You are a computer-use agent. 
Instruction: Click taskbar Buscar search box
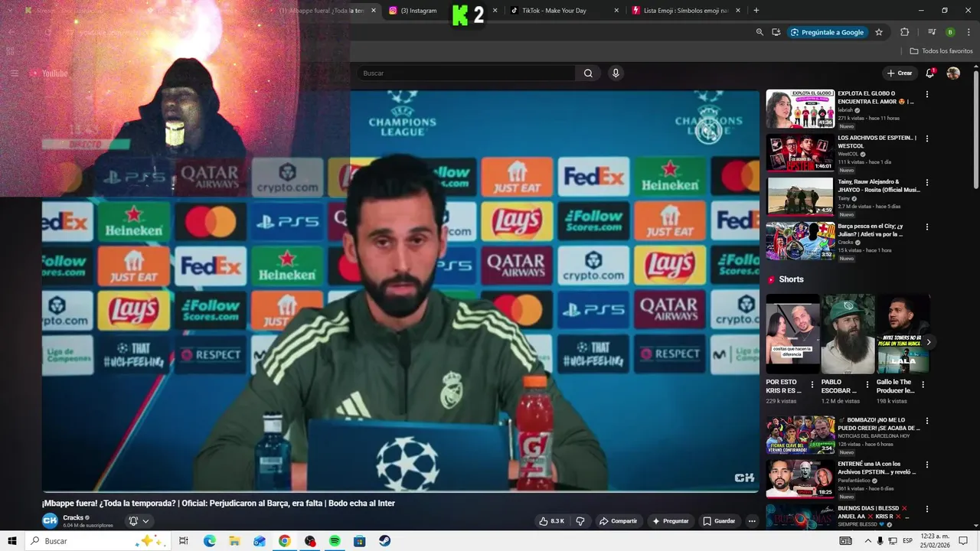(x=98, y=541)
